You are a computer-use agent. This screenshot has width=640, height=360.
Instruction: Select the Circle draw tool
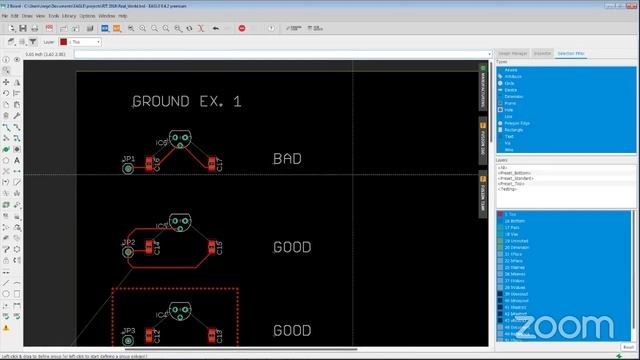[6, 294]
